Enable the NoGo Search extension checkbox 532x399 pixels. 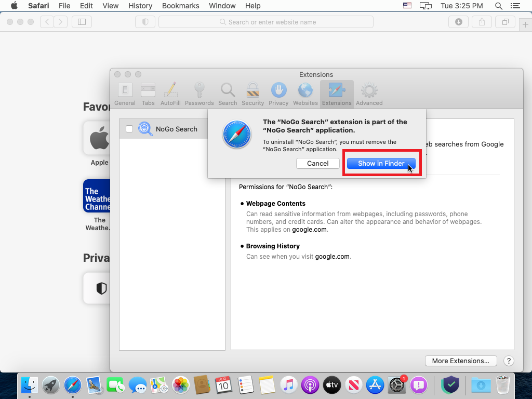129,129
